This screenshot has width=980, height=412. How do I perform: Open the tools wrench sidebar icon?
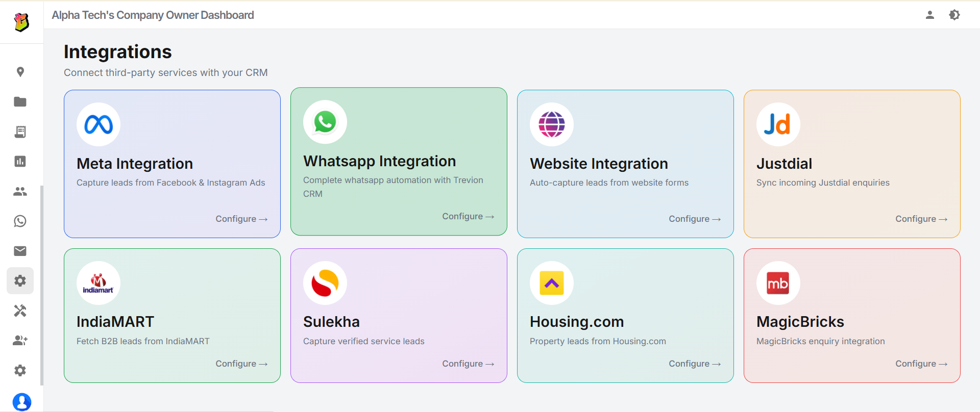20,311
